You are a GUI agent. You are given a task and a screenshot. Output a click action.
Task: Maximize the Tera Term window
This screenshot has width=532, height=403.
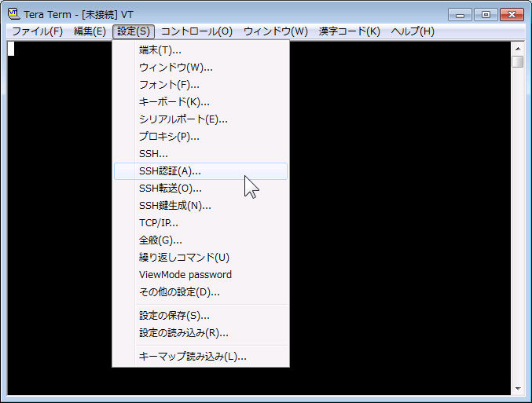pyautogui.click(x=486, y=15)
